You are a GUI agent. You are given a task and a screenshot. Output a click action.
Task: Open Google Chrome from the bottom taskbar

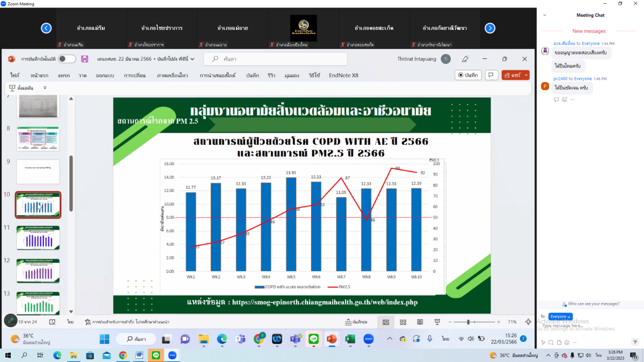point(122,355)
